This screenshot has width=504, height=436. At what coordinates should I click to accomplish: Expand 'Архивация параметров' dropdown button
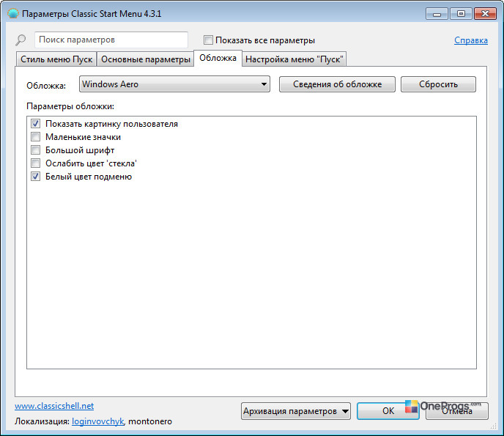[296, 411]
